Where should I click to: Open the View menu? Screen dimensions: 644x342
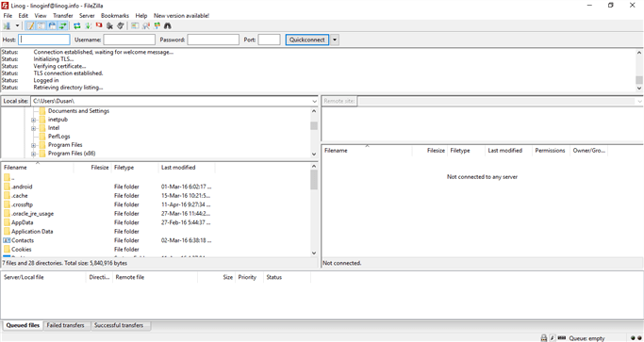coord(41,16)
